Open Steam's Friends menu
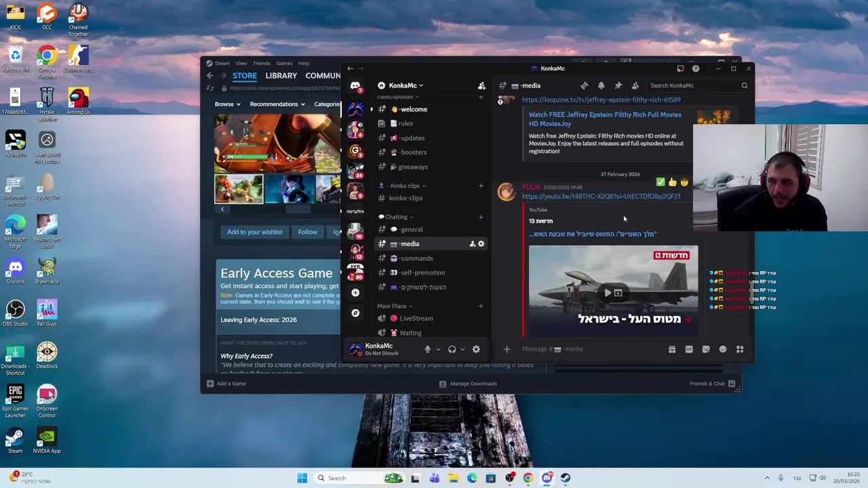Viewport: 868px width, 488px height. [x=262, y=63]
